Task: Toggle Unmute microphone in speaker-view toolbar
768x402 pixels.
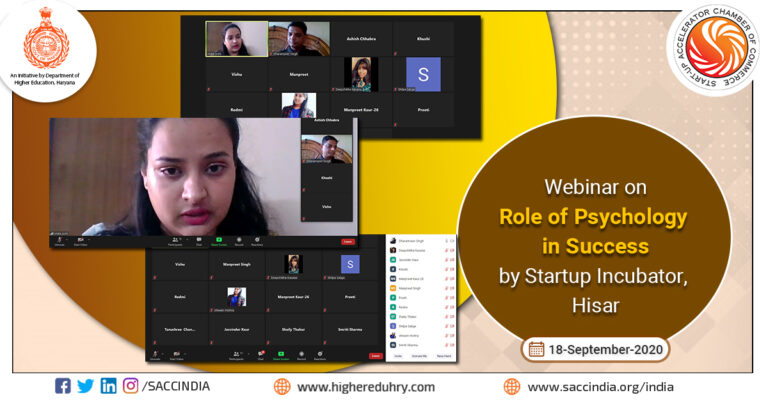Action: pyautogui.click(x=59, y=241)
